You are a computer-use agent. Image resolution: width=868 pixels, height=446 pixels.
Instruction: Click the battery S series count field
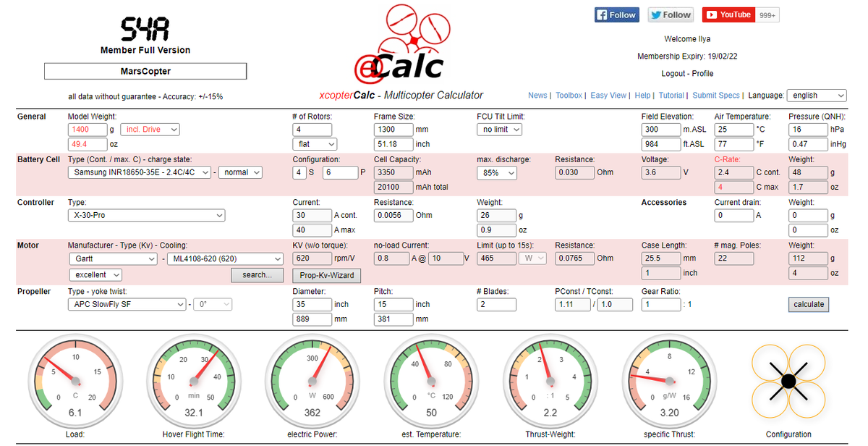tap(299, 172)
